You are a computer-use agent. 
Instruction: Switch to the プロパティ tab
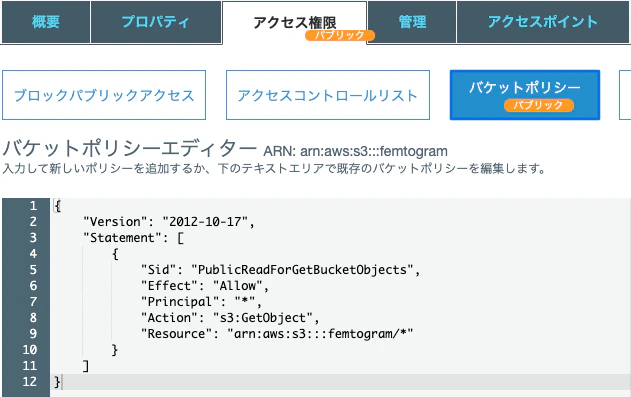156,22
